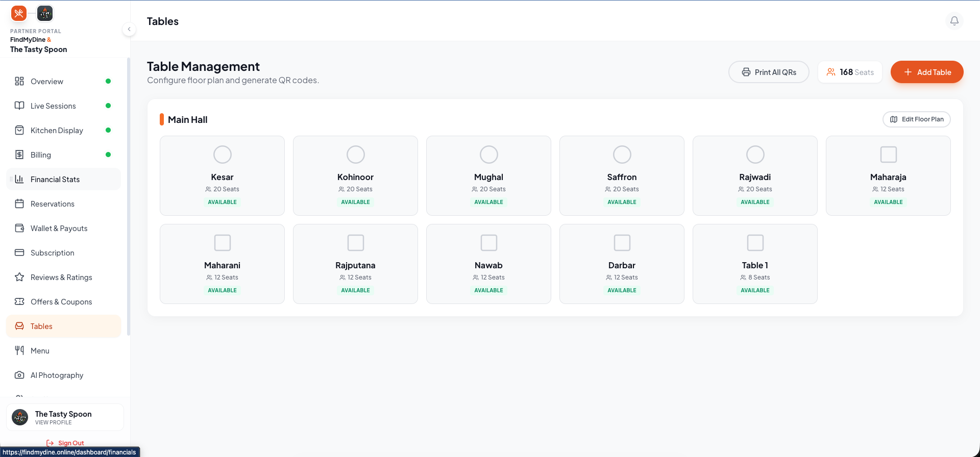Click the Reservations calendar icon
The image size is (980, 457).
(19, 204)
